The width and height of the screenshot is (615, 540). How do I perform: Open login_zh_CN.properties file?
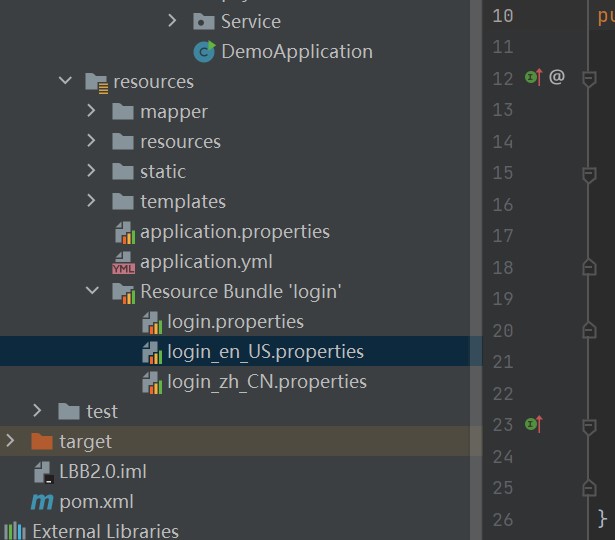point(267,382)
